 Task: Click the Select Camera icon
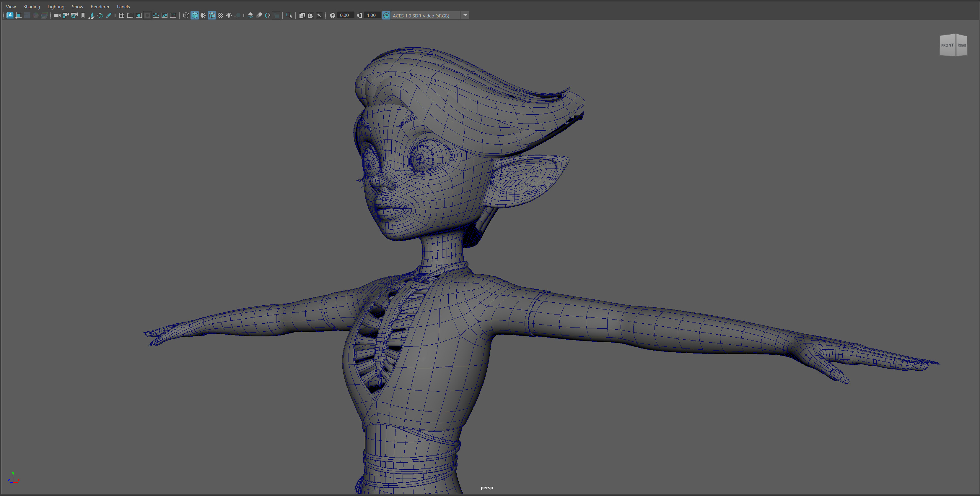(57, 15)
